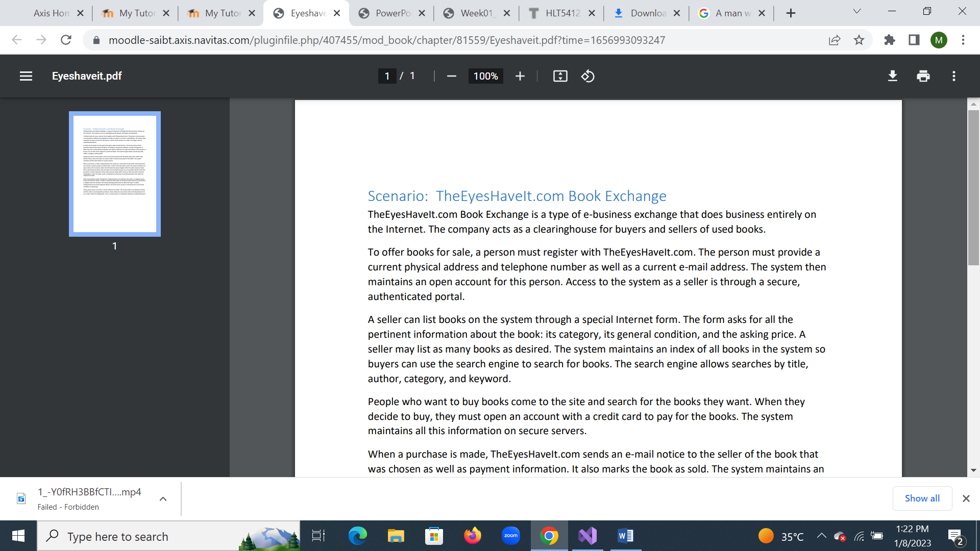Click the Show all downloads button

pyautogui.click(x=921, y=498)
